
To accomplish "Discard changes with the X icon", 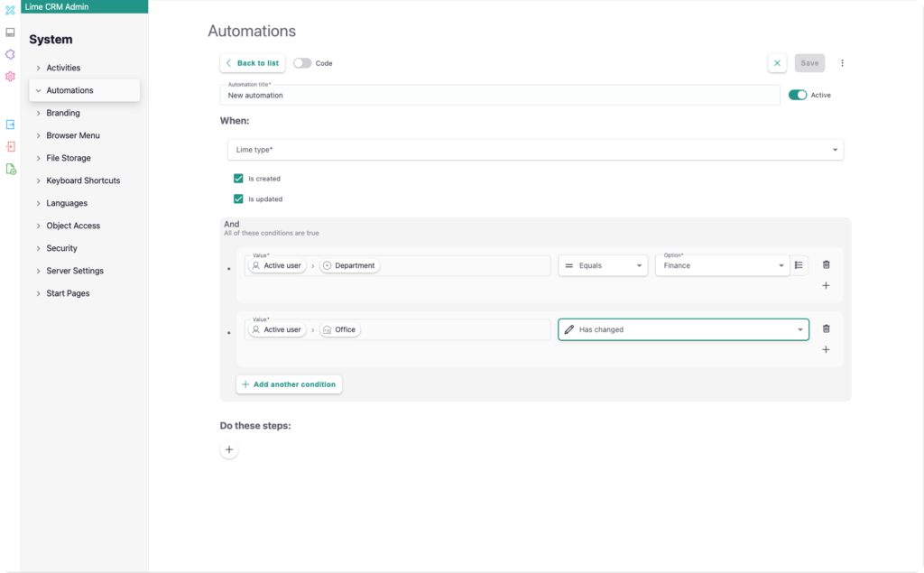I will click(777, 63).
